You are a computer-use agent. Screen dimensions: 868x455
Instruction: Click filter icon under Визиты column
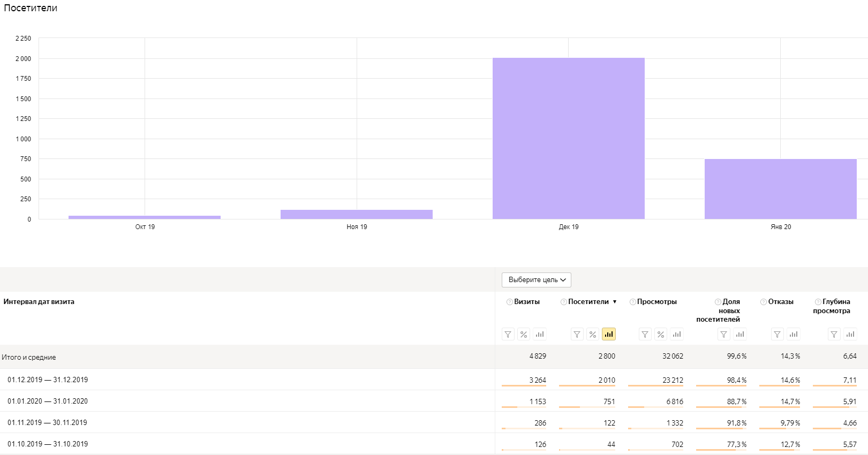click(x=508, y=335)
